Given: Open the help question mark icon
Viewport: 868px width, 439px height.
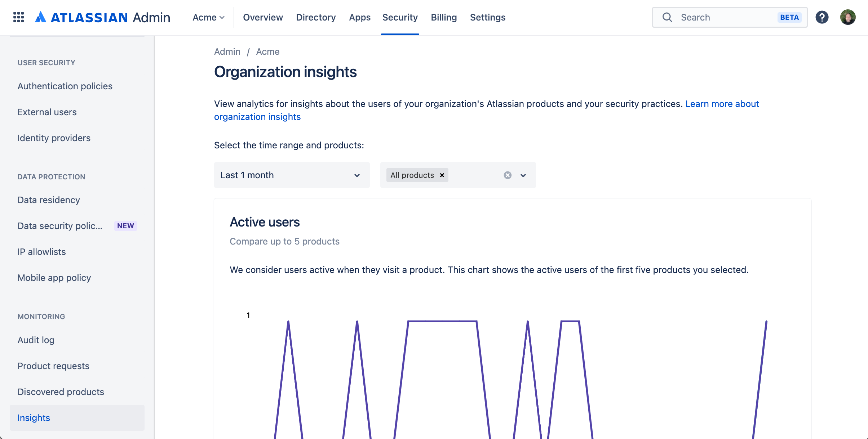Looking at the screenshot, I should tap(822, 17).
